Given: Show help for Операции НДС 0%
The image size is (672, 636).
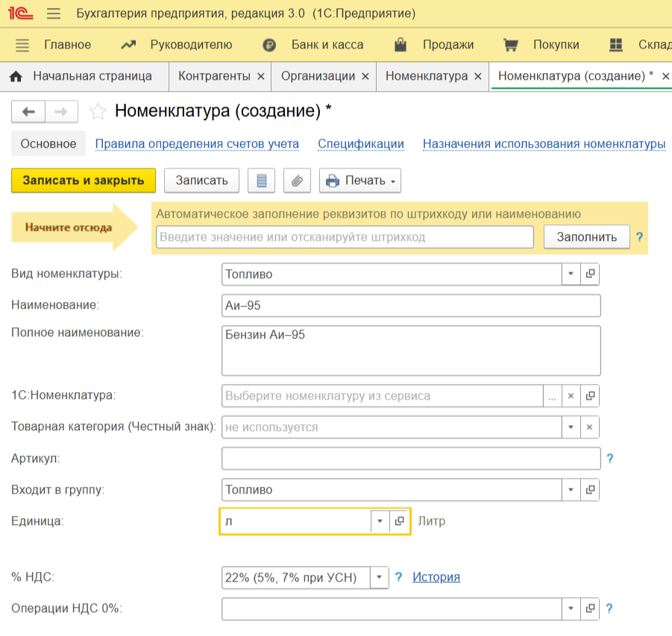Looking at the screenshot, I should pyautogui.click(x=609, y=608).
